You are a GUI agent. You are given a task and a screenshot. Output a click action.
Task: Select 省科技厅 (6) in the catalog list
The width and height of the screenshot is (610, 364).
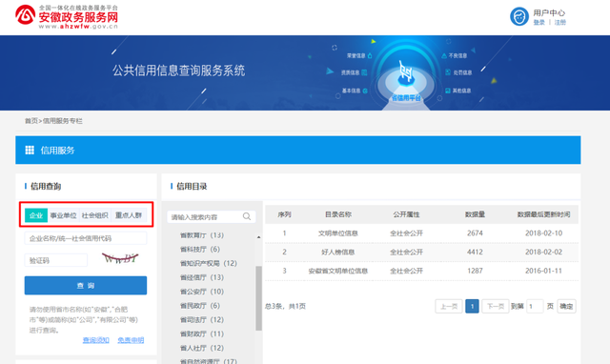[x=200, y=249]
